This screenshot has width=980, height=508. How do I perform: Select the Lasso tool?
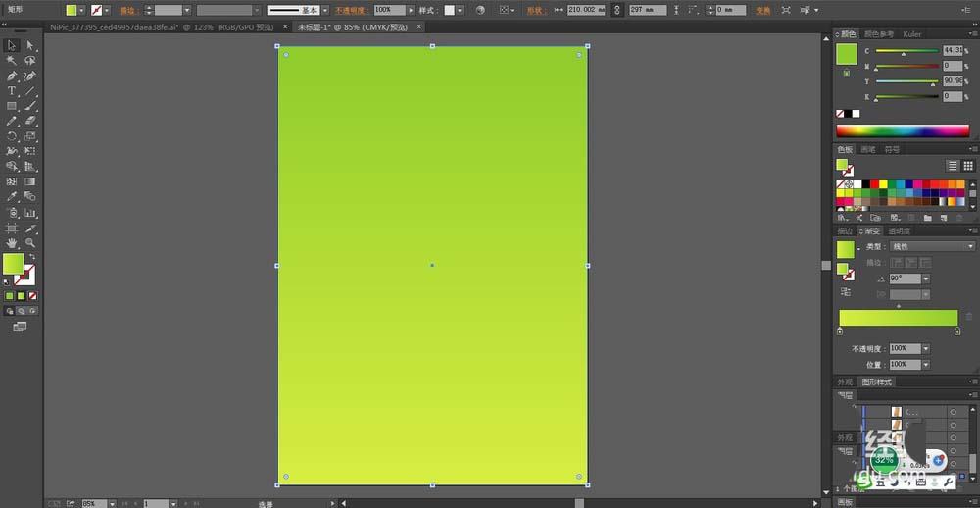(29, 60)
